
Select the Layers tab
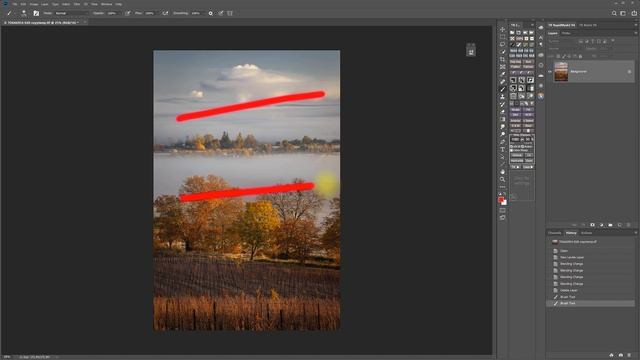(553, 33)
